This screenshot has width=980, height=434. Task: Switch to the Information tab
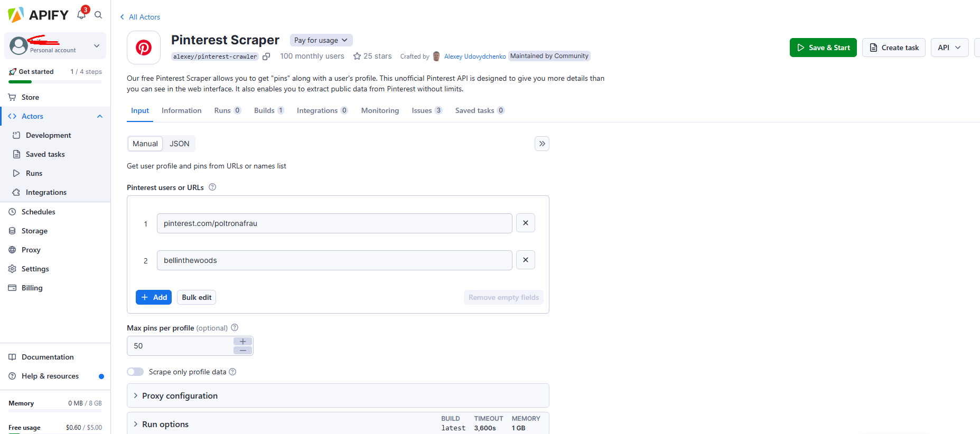tap(181, 110)
